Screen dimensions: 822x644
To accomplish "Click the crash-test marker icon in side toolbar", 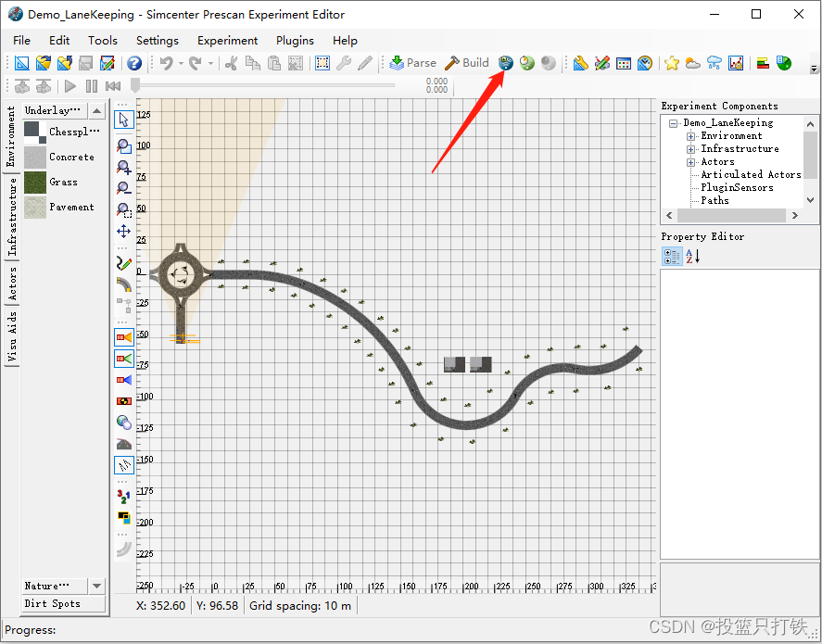I will (x=124, y=401).
